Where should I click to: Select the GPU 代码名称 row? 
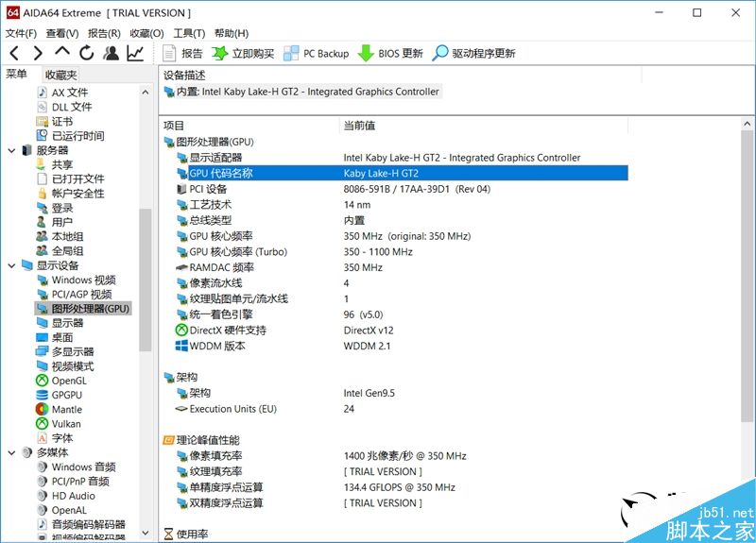pos(402,174)
